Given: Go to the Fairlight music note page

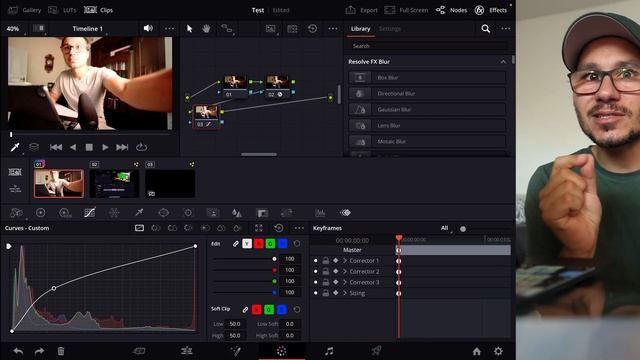Looking at the screenshot, I should (x=329, y=351).
